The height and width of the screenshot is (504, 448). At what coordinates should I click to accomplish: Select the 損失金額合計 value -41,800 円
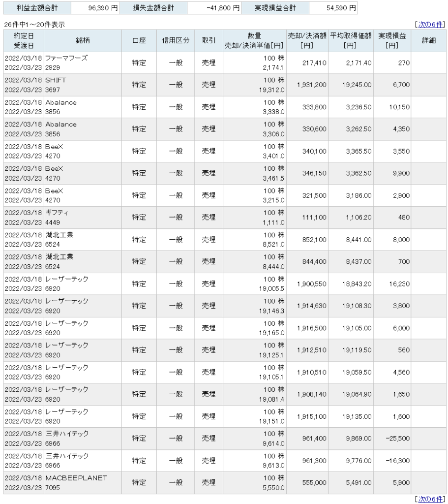click(x=223, y=8)
